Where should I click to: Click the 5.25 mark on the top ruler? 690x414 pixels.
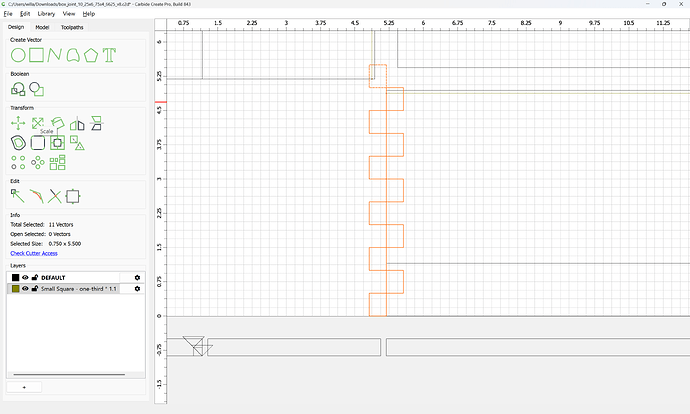coord(389,23)
